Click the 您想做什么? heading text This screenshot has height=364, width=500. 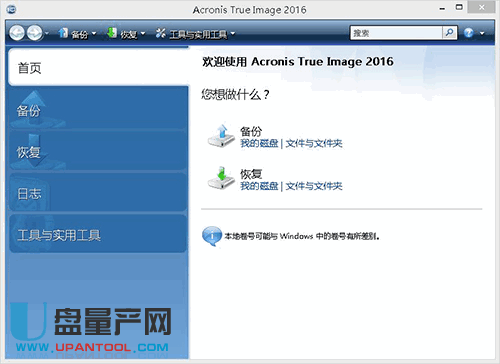point(235,94)
